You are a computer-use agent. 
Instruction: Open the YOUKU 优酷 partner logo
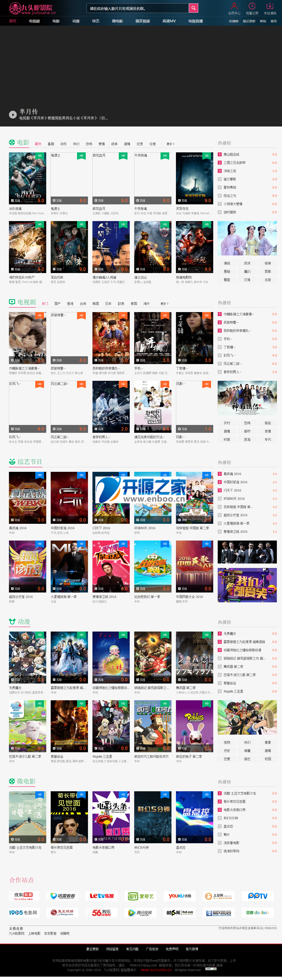pos(180,896)
